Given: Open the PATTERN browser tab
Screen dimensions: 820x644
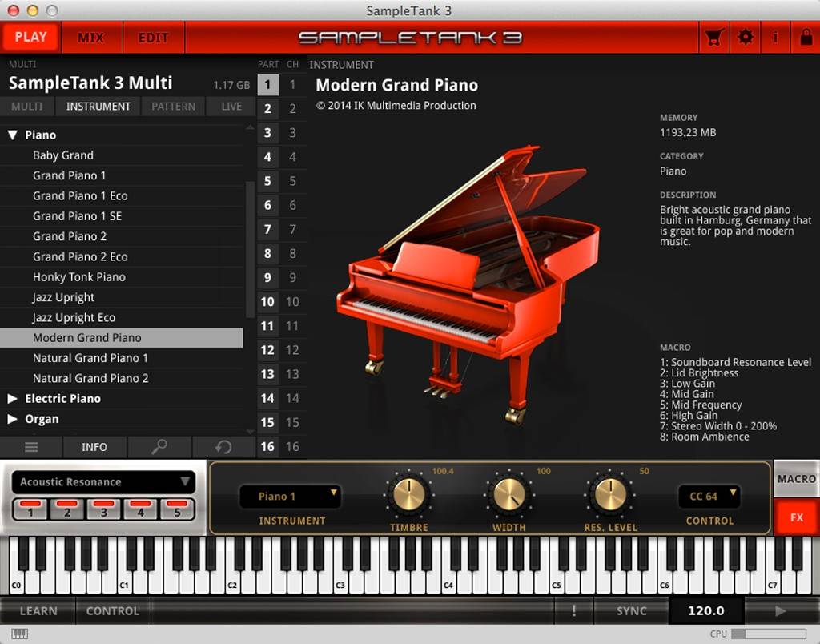Looking at the screenshot, I should pos(173,106).
